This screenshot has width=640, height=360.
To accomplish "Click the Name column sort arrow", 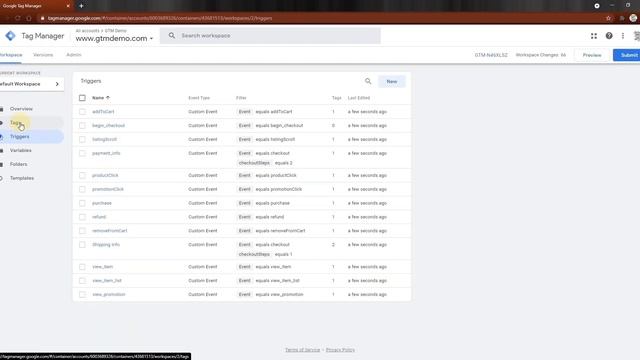I will [108, 98].
